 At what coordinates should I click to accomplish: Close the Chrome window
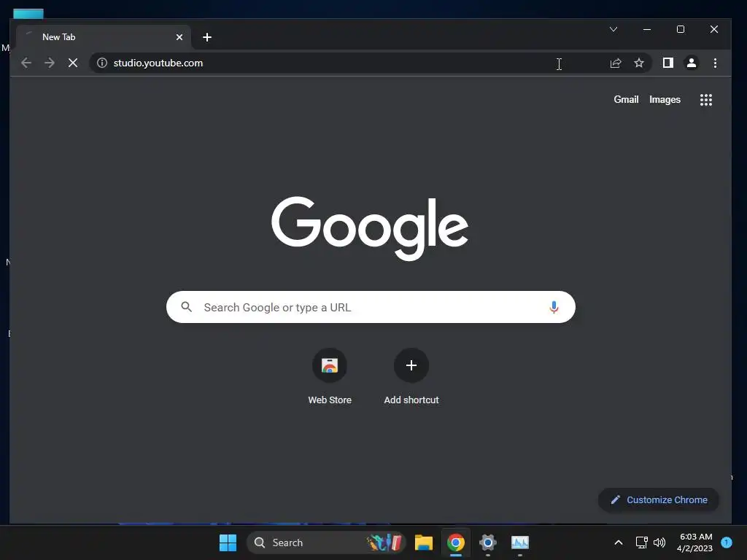(713, 29)
